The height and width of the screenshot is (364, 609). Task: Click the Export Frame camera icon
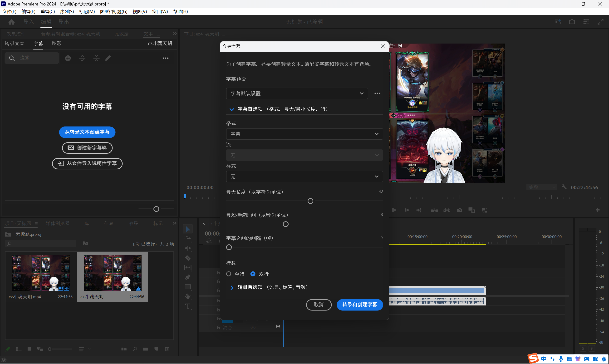point(459,210)
